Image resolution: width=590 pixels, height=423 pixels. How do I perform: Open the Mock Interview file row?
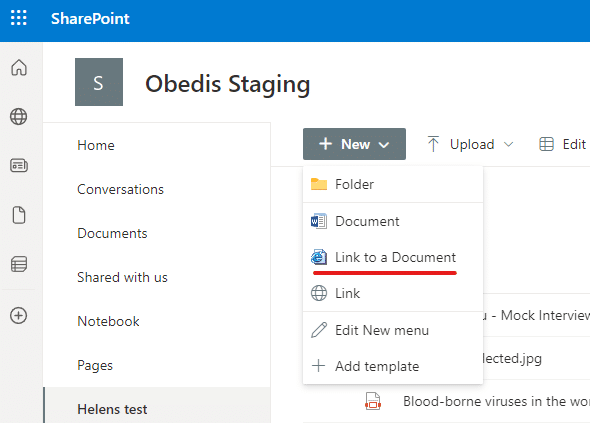pyautogui.click(x=536, y=315)
